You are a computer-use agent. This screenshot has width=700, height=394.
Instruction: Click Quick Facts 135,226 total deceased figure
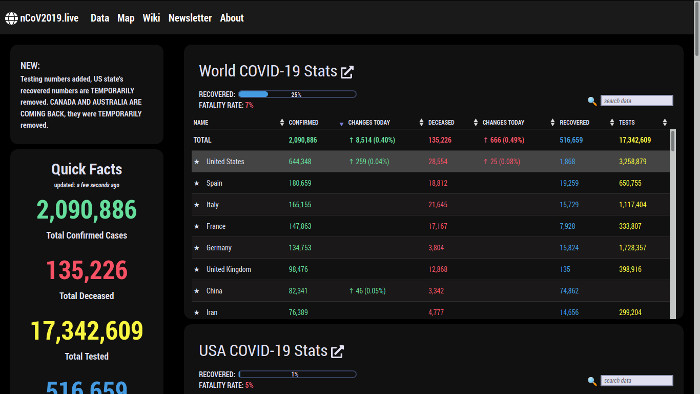87,270
